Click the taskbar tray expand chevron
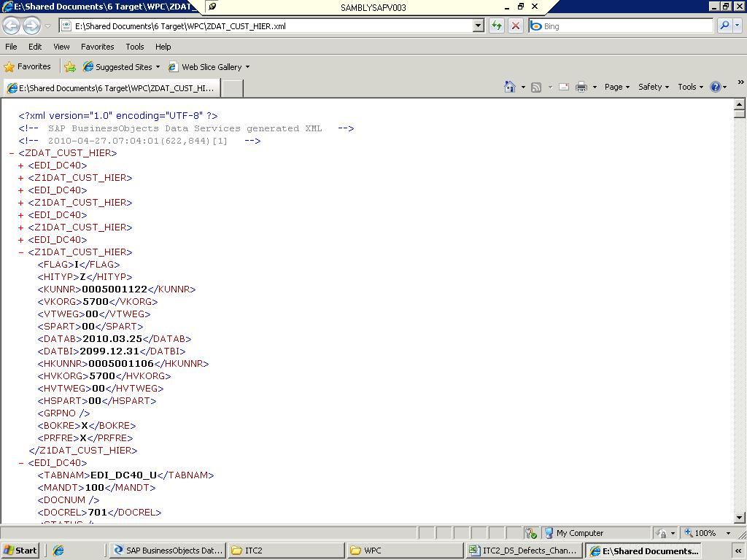 click(740, 551)
